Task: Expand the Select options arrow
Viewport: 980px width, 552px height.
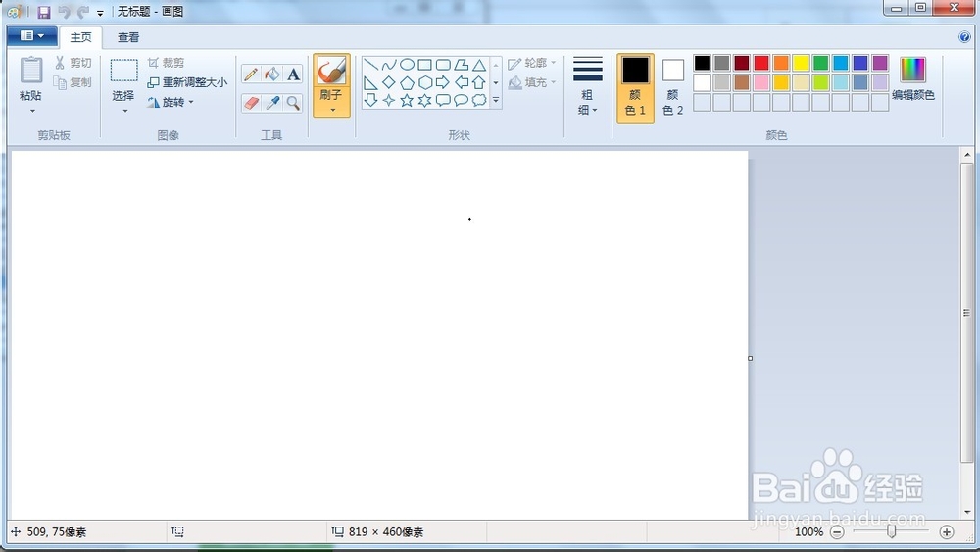Action: [x=124, y=111]
